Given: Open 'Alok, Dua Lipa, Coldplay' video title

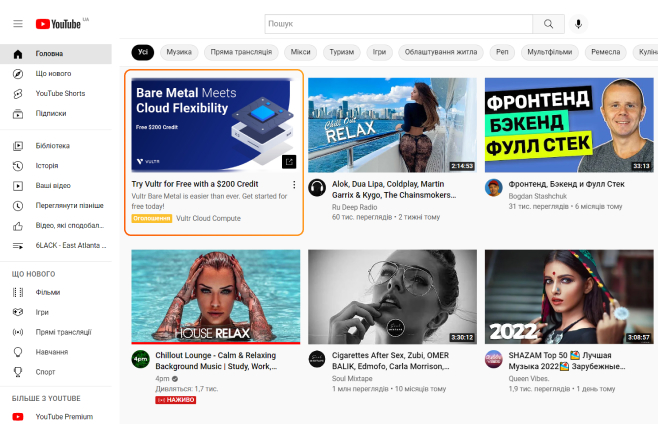Looking at the screenshot, I should point(394,190).
